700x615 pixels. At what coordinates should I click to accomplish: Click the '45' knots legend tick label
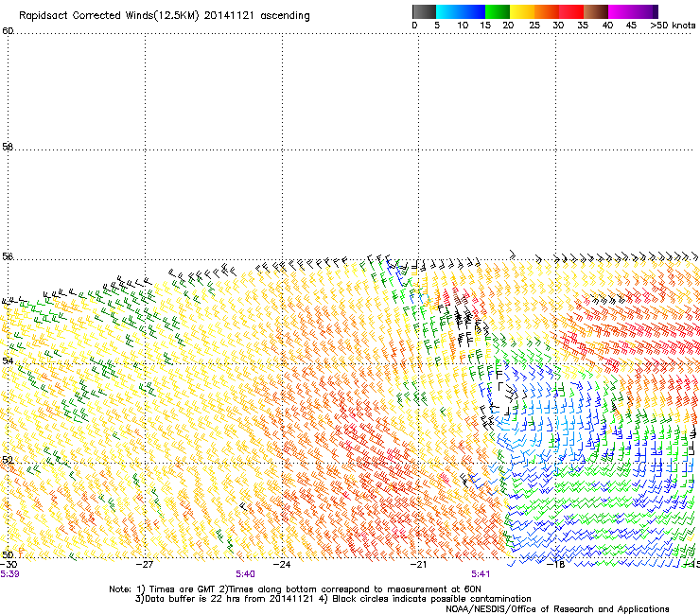[x=631, y=26]
